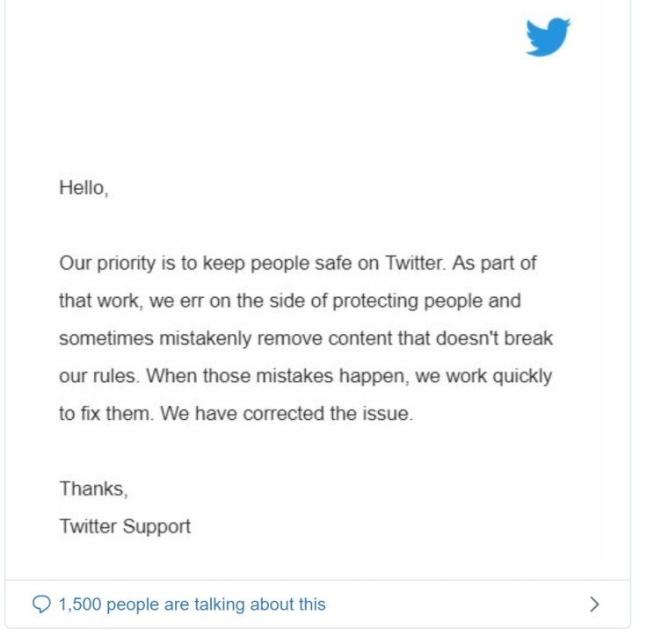647x644 pixels.
Task: Expand the conversation with the right chevron
Action: coord(594,604)
